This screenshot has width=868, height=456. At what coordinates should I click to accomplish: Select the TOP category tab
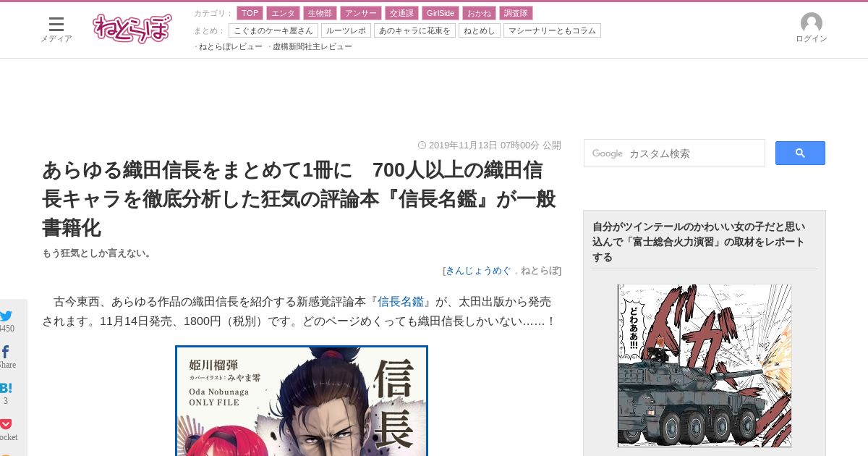(x=250, y=13)
